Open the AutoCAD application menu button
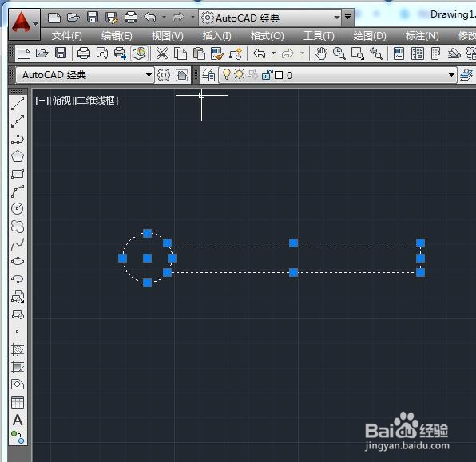This screenshot has height=462, width=476. click(x=24, y=24)
